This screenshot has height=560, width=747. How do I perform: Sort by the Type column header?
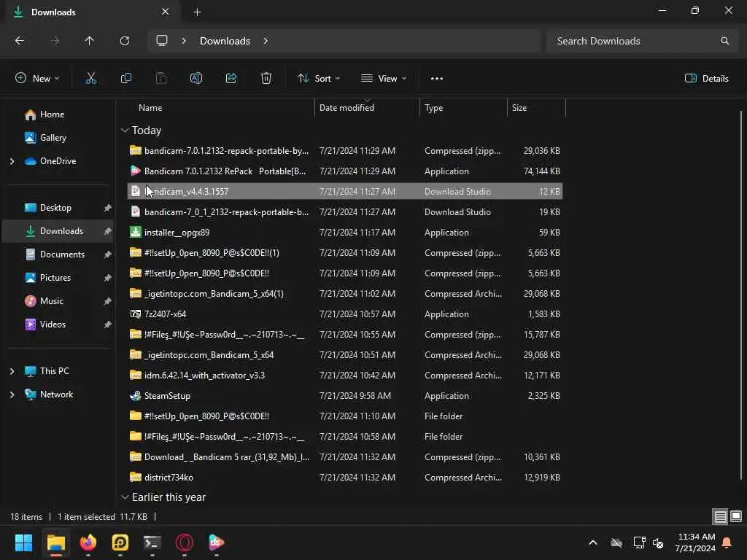pos(463,108)
